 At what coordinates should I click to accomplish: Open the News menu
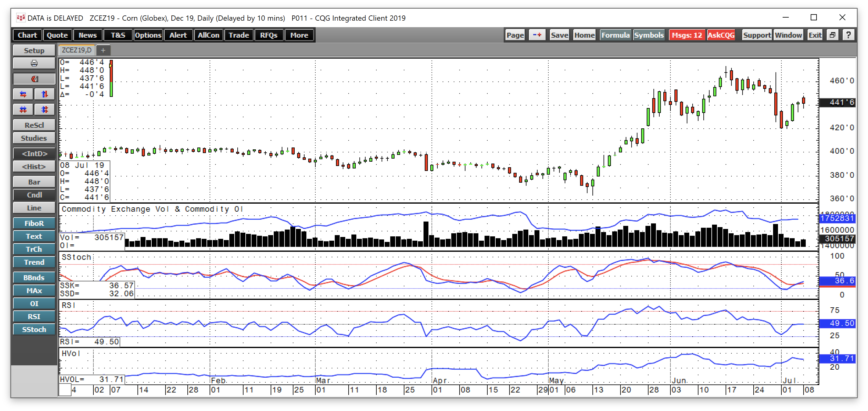tap(88, 35)
